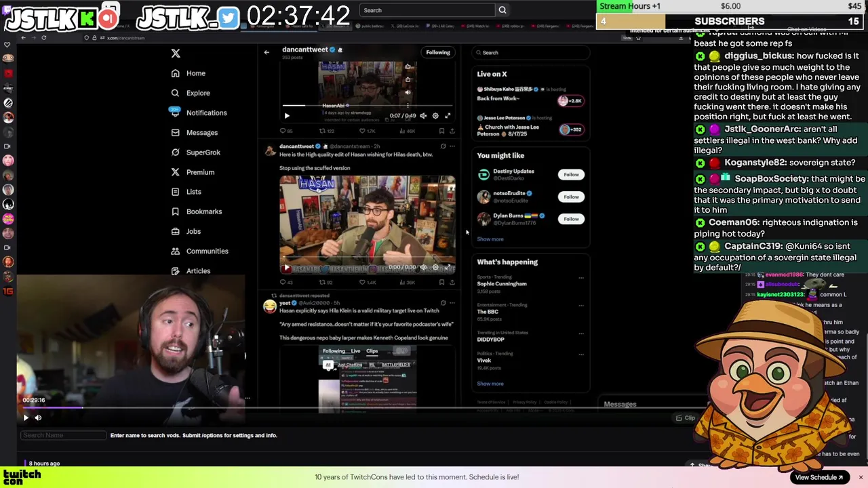868x488 pixels.
Task: Reply to the first tweet with 85 replies
Action: (x=286, y=131)
